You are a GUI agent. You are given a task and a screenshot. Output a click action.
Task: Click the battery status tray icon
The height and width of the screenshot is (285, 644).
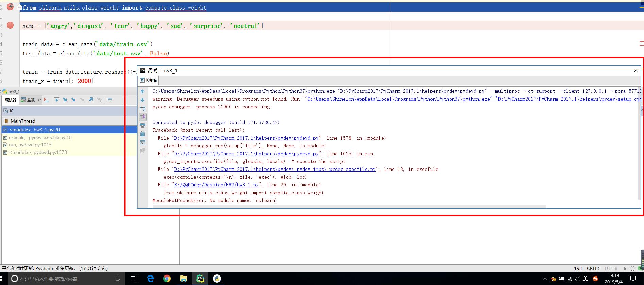pos(561,279)
